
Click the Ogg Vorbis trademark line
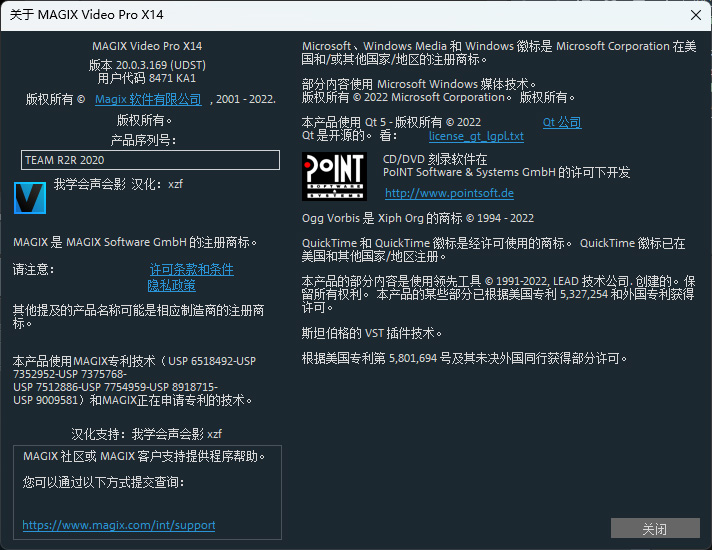click(x=418, y=218)
